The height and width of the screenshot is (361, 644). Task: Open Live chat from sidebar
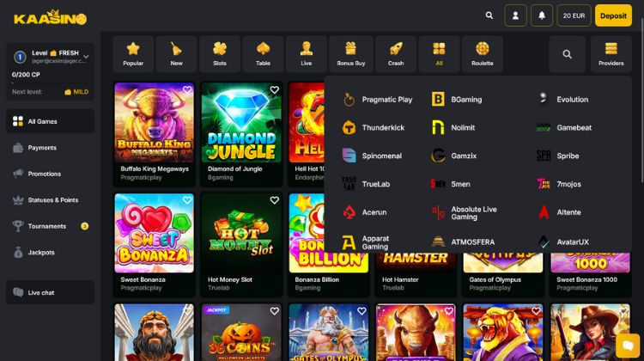point(50,292)
